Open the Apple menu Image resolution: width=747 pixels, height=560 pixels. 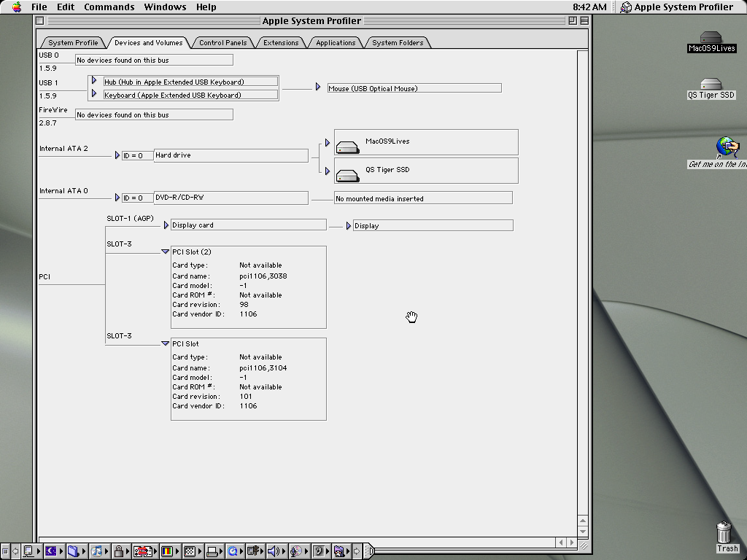[17, 7]
